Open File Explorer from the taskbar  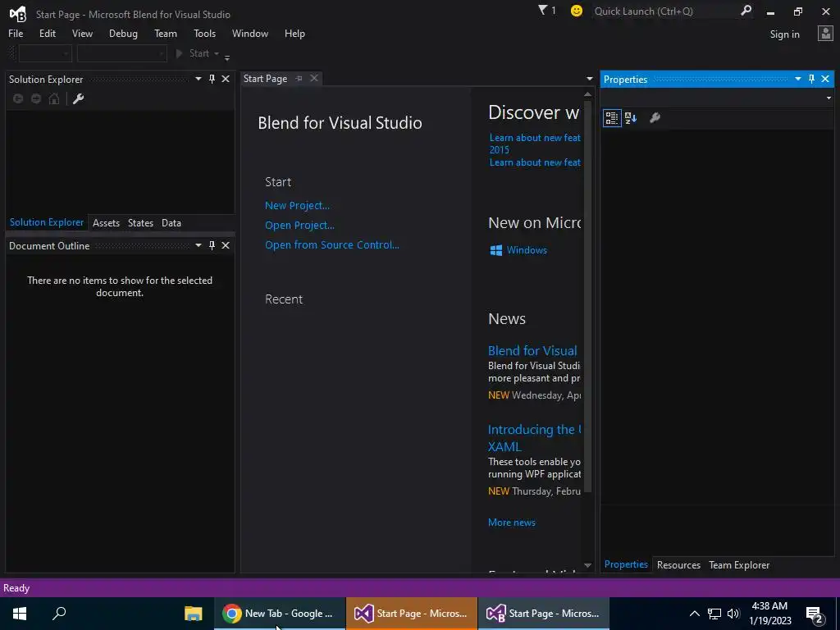coord(193,614)
